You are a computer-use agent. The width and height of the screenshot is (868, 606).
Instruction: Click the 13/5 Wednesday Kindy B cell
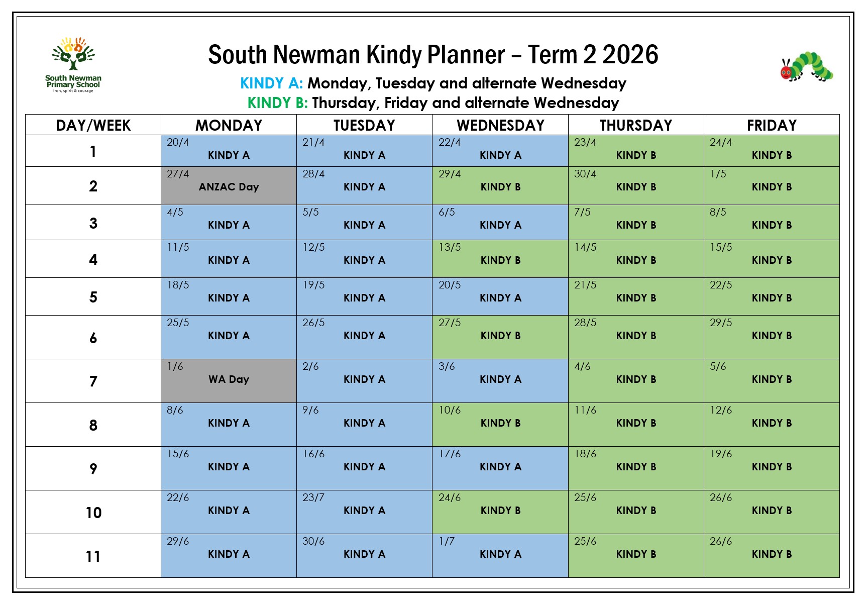click(500, 259)
